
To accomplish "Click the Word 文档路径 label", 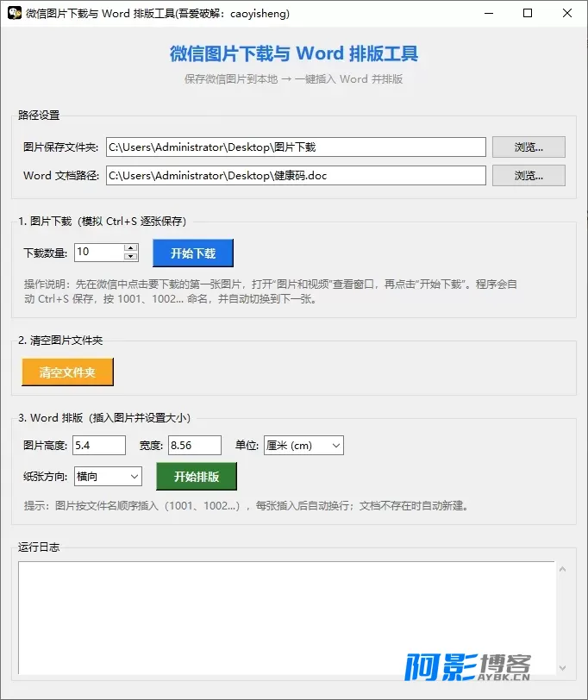I will [x=61, y=176].
